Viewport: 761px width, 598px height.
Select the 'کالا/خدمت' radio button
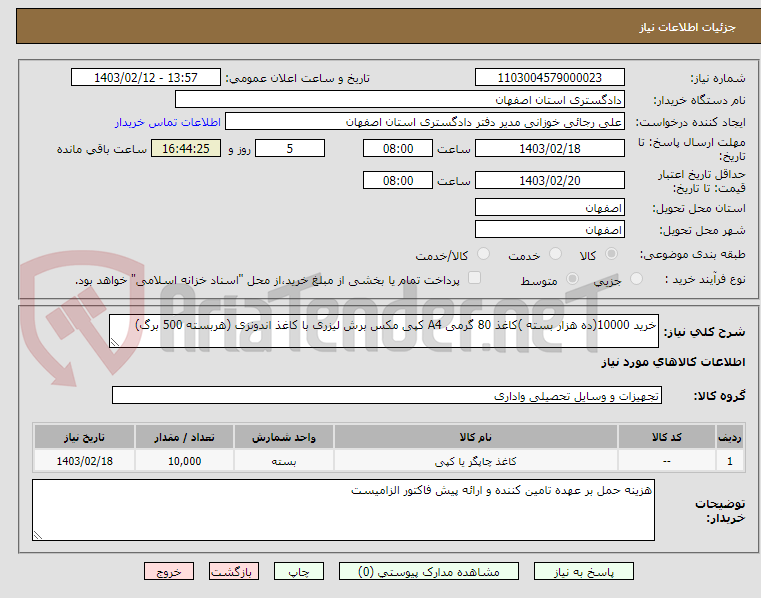[x=483, y=254]
